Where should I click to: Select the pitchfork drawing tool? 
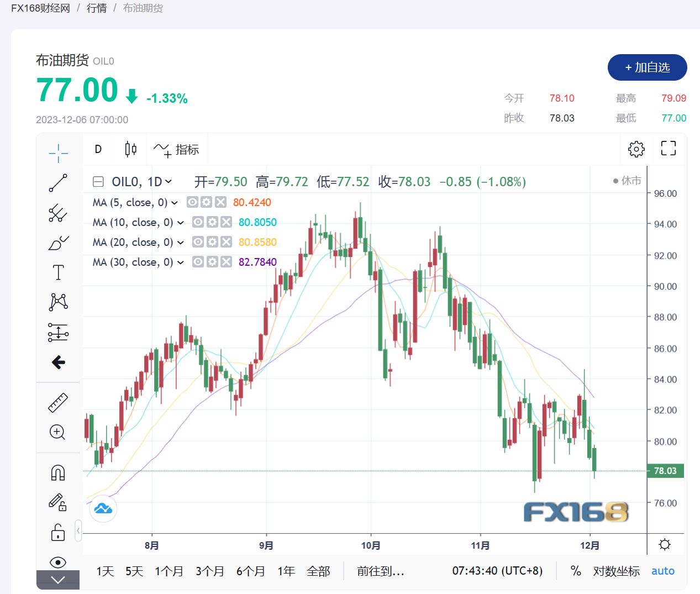[x=58, y=213]
